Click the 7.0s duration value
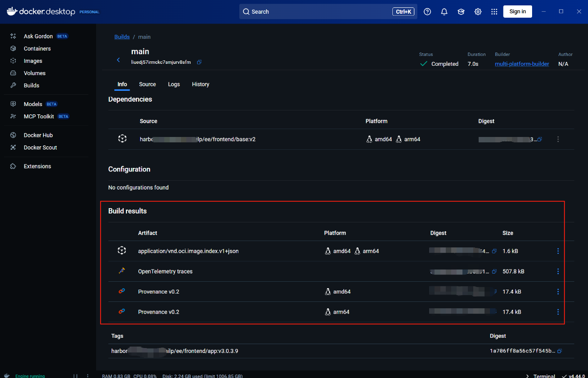This screenshot has width=588, height=378. point(473,64)
